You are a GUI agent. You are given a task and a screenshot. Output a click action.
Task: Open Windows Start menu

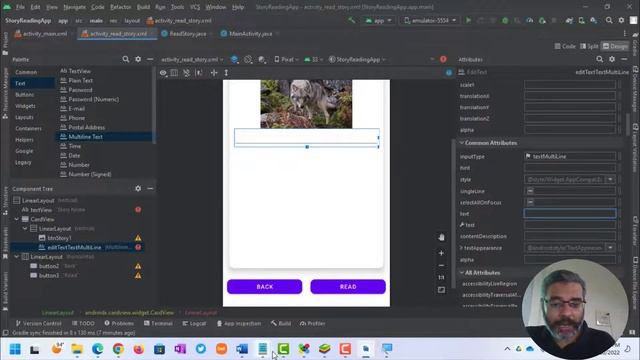(x=15, y=349)
